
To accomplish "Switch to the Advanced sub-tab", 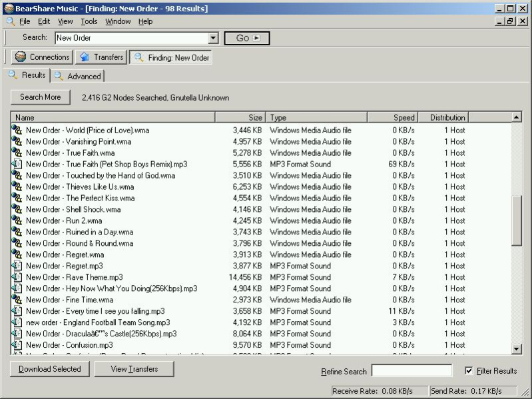I will (x=78, y=77).
